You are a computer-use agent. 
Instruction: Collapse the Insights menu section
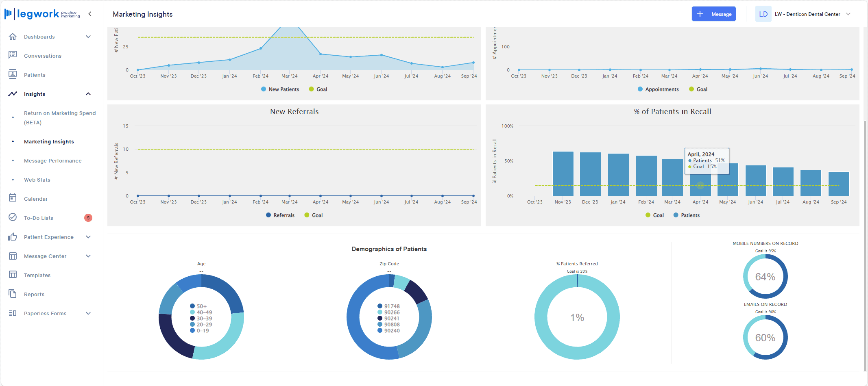[x=88, y=94]
